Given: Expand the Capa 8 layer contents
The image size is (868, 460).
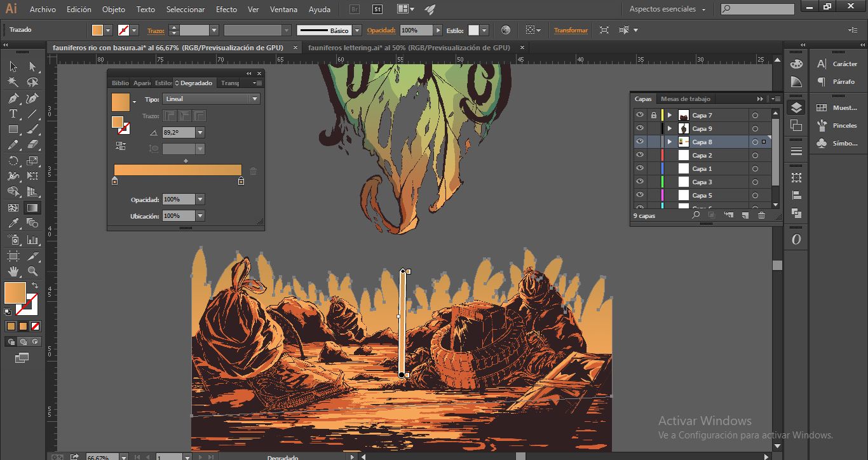Looking at the screenshot, I should tap(669, 142).
